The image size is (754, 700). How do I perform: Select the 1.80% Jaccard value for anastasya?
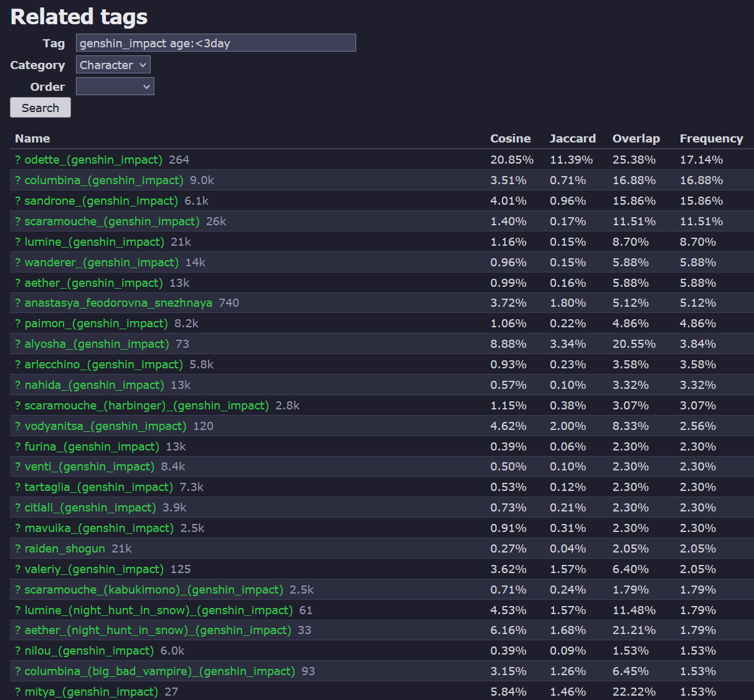tap(568, 303)
